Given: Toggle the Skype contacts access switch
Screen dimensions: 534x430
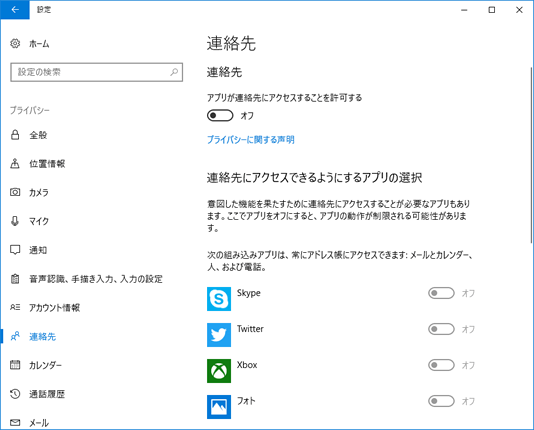Looking at the screenshot, I should pos(441,293).
